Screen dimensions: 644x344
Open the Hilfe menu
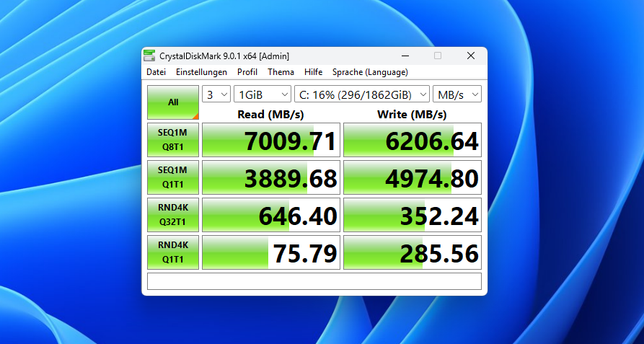[x=313, y=72]
